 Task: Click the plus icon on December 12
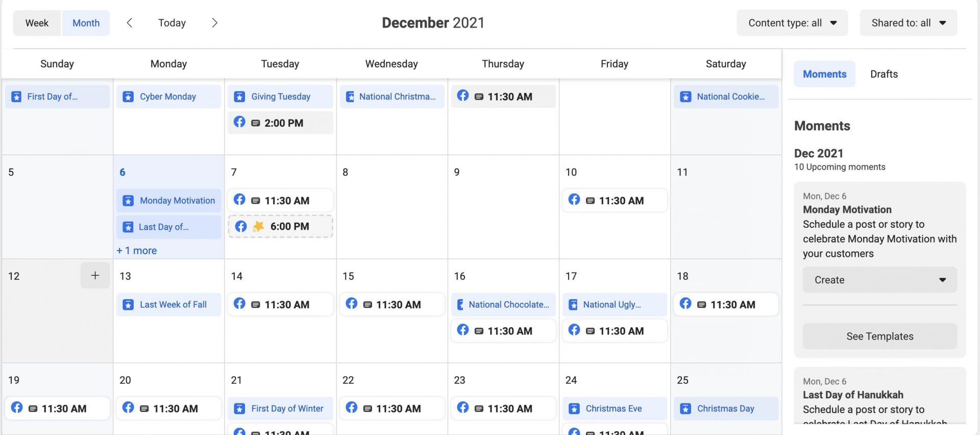pos(95,276)
